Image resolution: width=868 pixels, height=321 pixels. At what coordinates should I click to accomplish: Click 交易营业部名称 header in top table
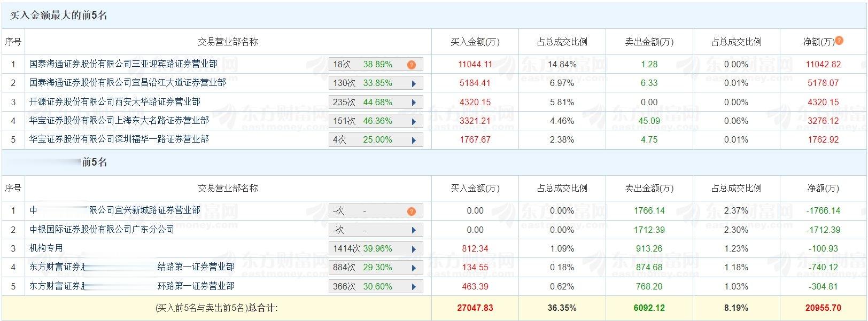point(228,42)
